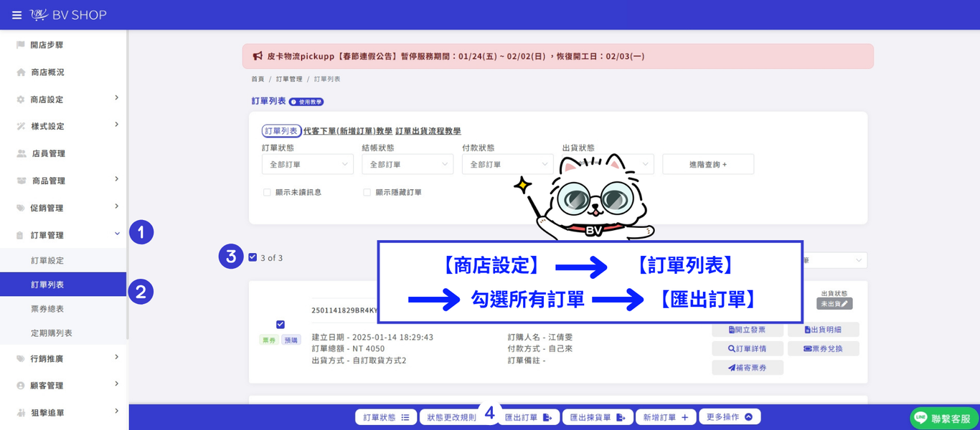Open the 使用教學 badge
The image size is (980, 430).
pos(306,102)
